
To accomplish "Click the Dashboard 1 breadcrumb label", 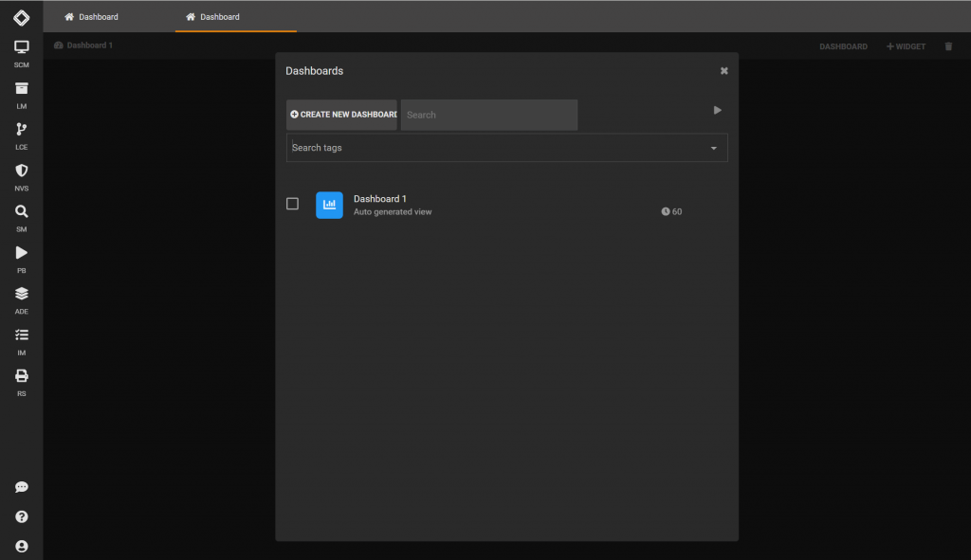I will [x=90, y=45].
